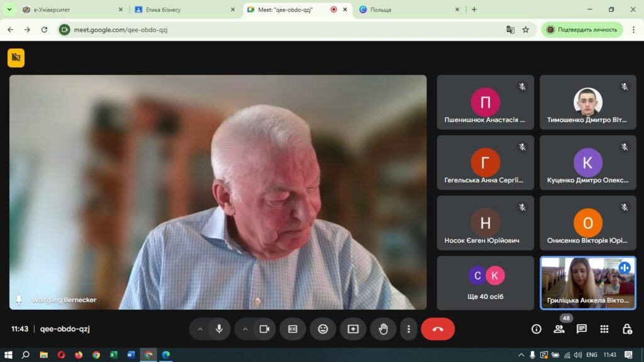Open the three-dot more options menu
The width and height of the screenshot is (644, 362).
tap(409, 329)
